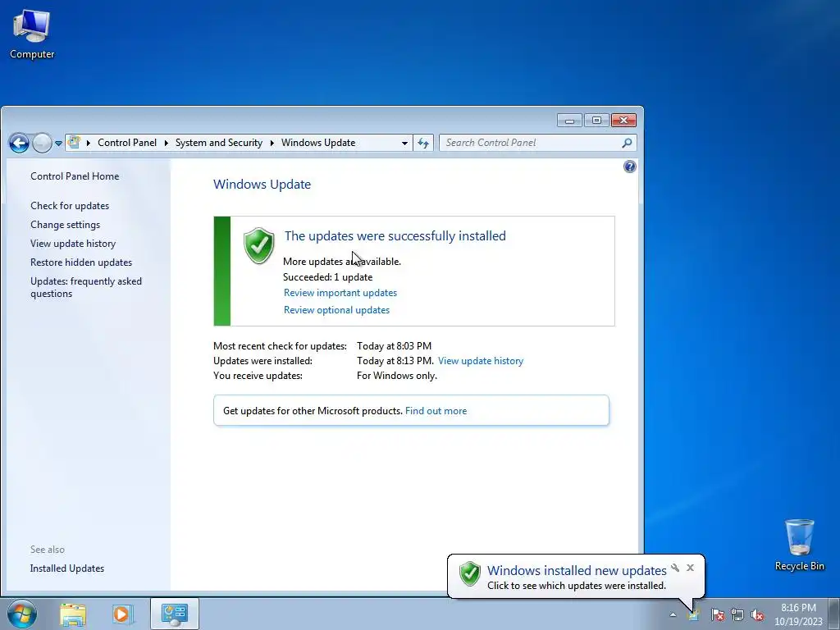Expand arrow after Control Panel breadcrumb

166,143
